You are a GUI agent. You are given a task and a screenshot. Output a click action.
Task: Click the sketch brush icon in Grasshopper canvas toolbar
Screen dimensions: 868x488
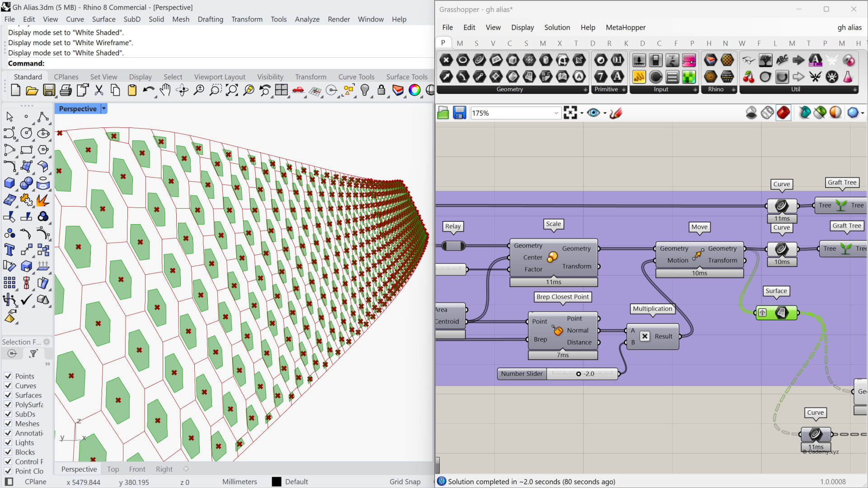click(x=616, y=113)
